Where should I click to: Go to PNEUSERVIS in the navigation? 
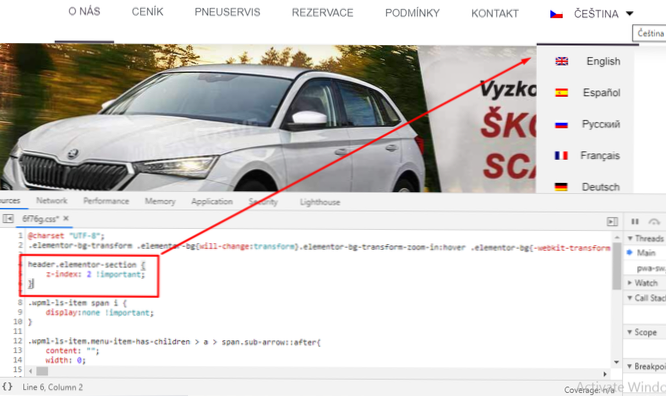[x=227, y=12]
